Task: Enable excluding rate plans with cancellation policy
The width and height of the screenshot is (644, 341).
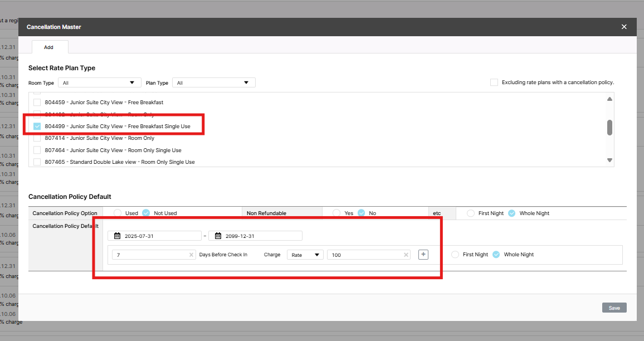Action: click(x=494, y=82)
